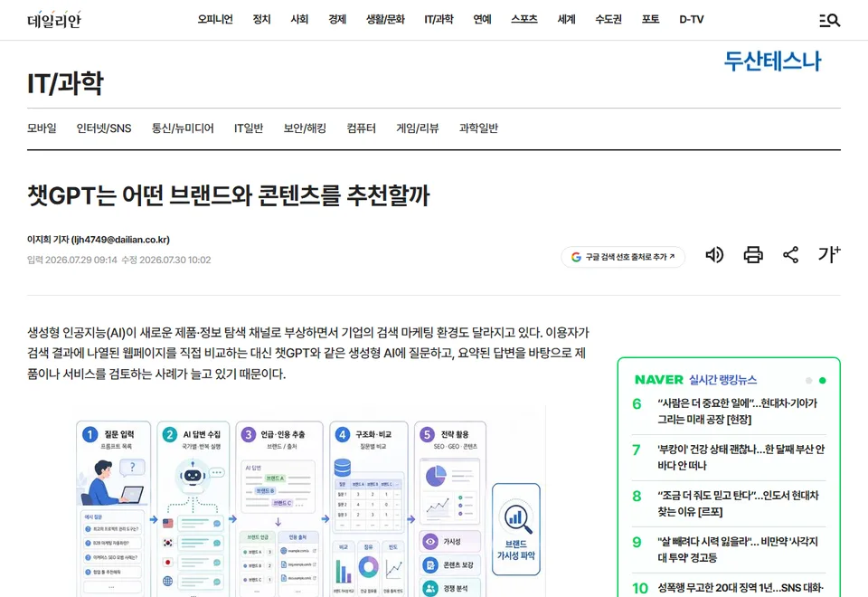Click the input date 2026.07.29 09:14

[72, 260]
